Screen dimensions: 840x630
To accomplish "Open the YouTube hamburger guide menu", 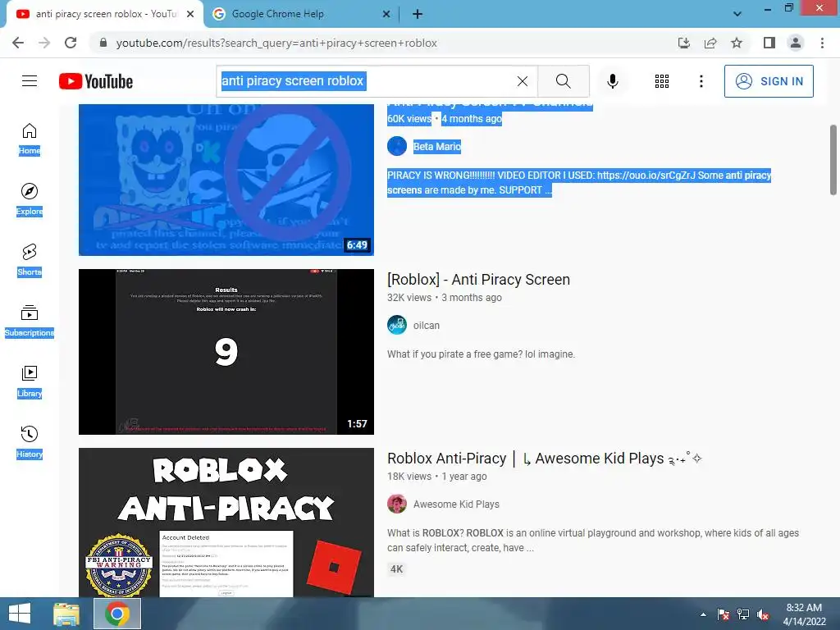I will (30, 81).
